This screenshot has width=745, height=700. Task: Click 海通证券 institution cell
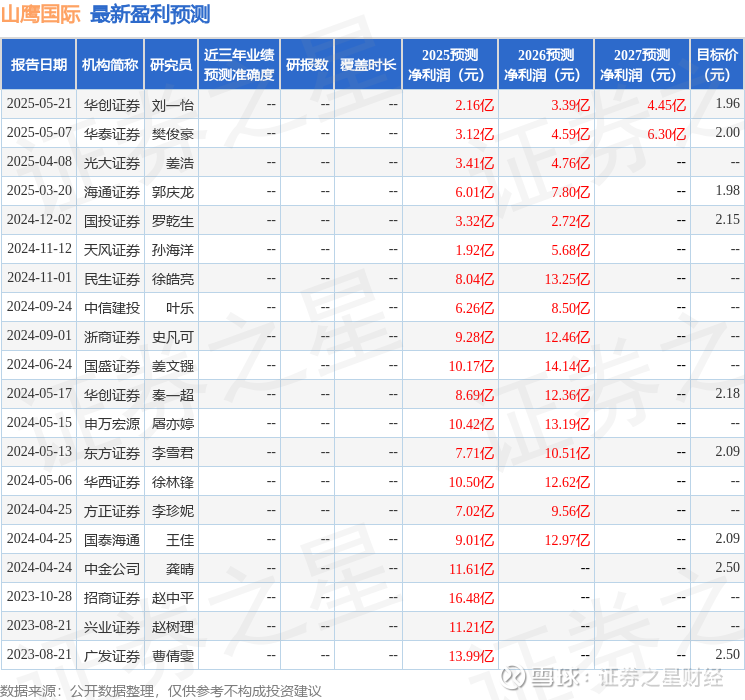(112, 192)
